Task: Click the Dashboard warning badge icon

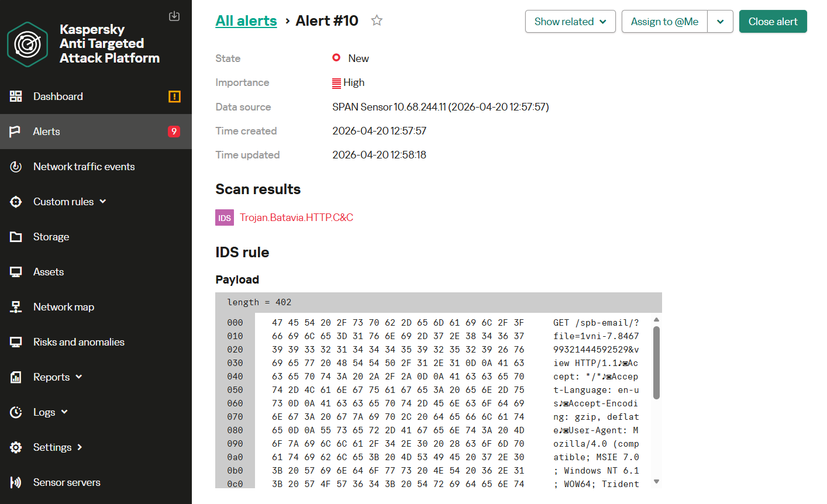Action: (x=174, y=96)
